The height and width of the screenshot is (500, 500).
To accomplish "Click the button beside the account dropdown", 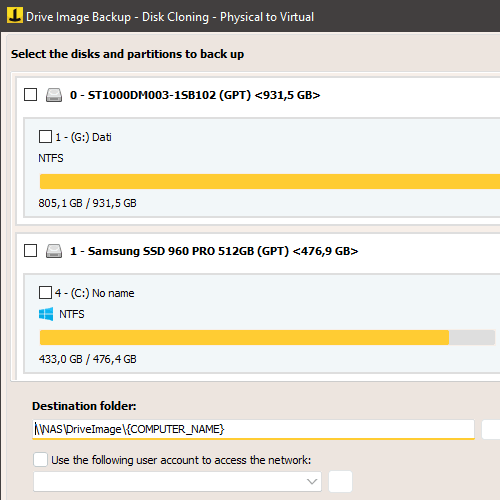I will pos(340,481).
